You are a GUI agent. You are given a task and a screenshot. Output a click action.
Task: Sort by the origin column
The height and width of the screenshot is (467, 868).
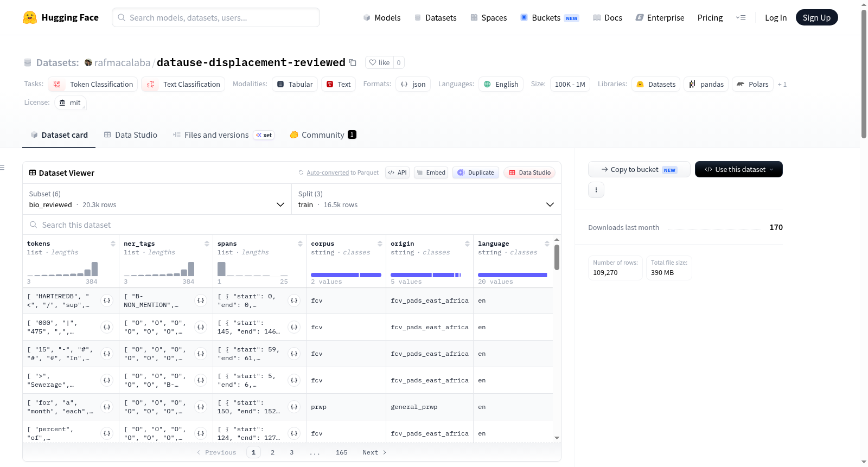(x=467, y=244)
